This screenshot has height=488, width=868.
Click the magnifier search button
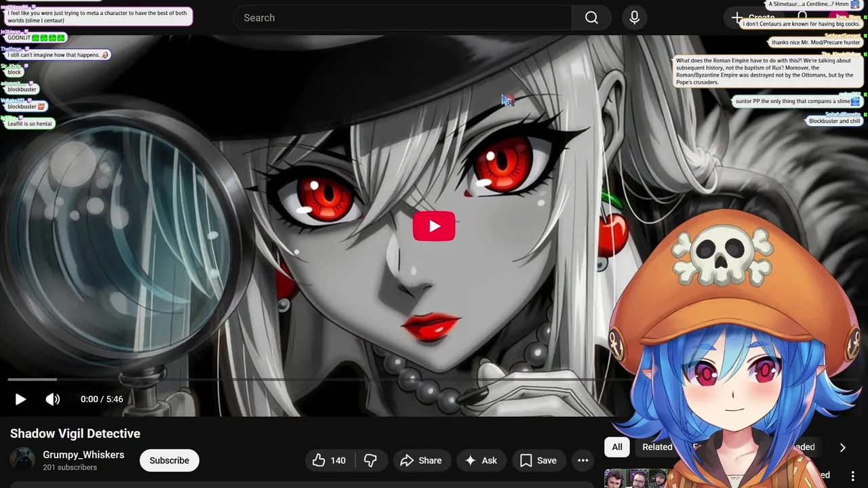pyautogui.click(x=591, y=18)
